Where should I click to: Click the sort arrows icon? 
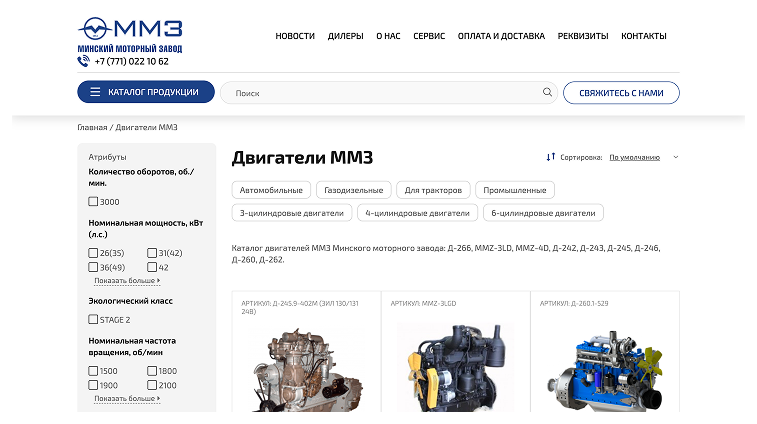tap(551, 157)
